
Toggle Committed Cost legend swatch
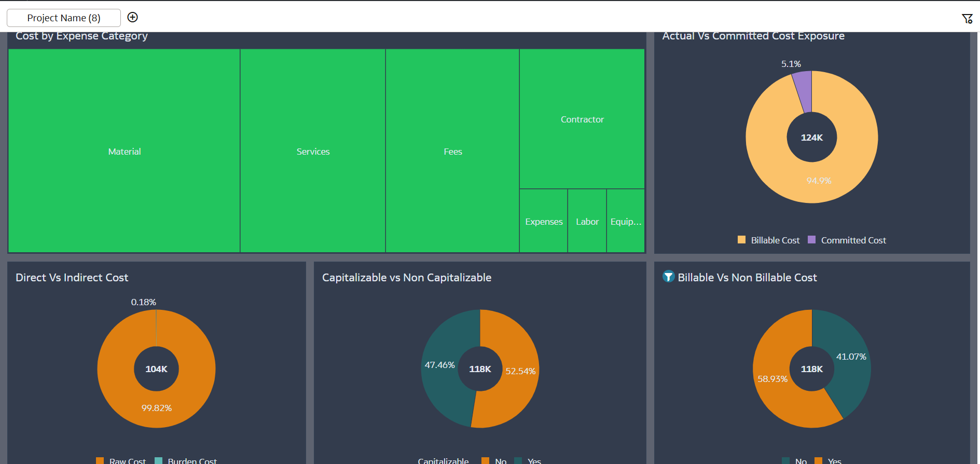(812, 240)
